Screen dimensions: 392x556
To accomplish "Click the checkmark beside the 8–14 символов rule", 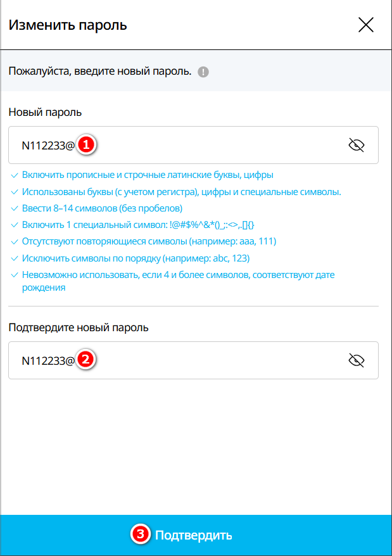I will (15, 208).
